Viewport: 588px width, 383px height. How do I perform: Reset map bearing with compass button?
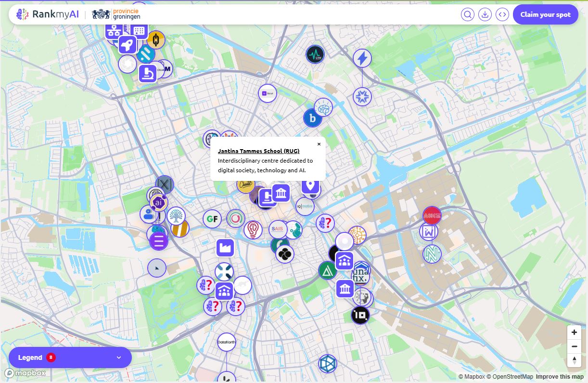coord(574,360)
